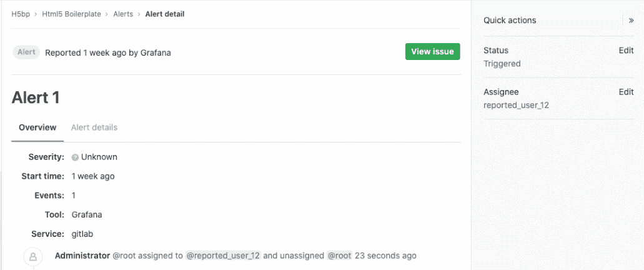Edit the alert Assignee
The height and width of the screenshot is (270, 644).
pos(626,92)
